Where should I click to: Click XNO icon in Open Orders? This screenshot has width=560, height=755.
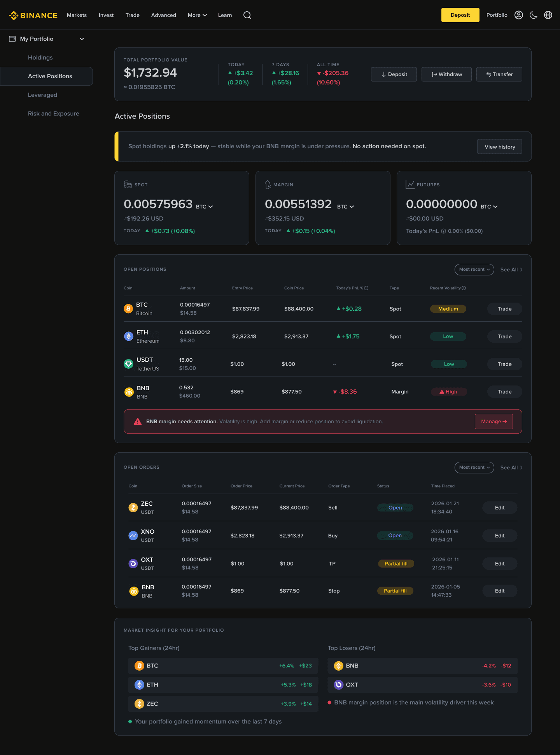[x=133, y=536]
